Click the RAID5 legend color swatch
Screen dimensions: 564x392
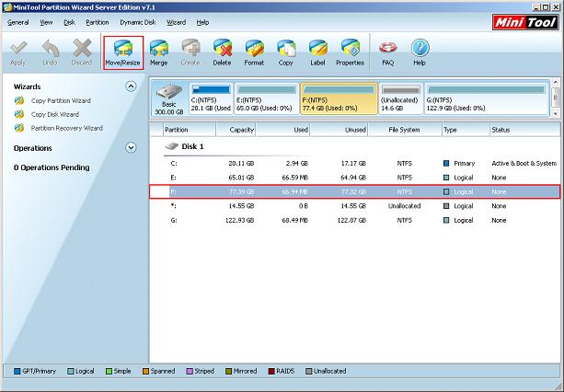click(x=271, y=371)
